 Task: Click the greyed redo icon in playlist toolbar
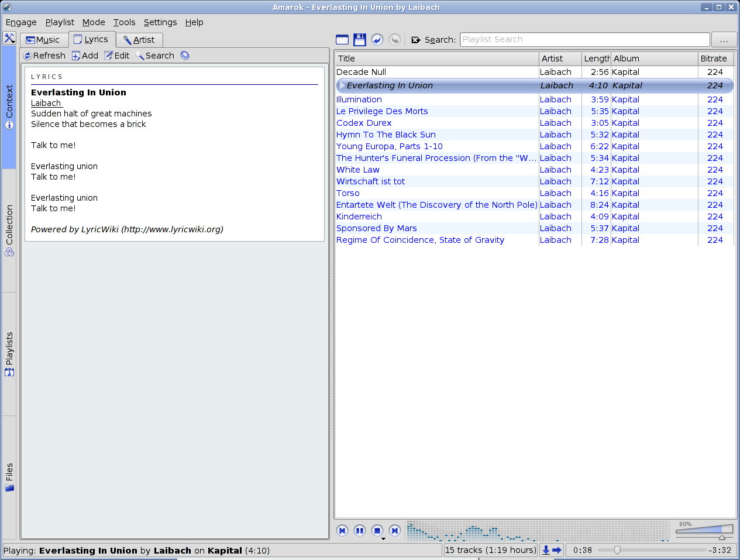[395, 40]
